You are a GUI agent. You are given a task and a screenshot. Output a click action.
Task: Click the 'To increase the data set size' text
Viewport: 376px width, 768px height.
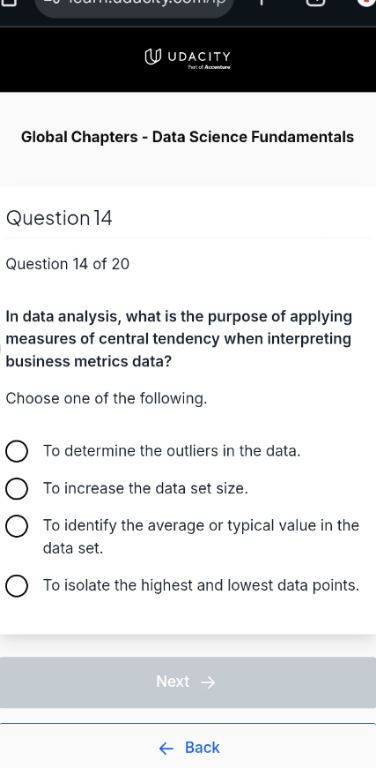[x=145, y=488]
